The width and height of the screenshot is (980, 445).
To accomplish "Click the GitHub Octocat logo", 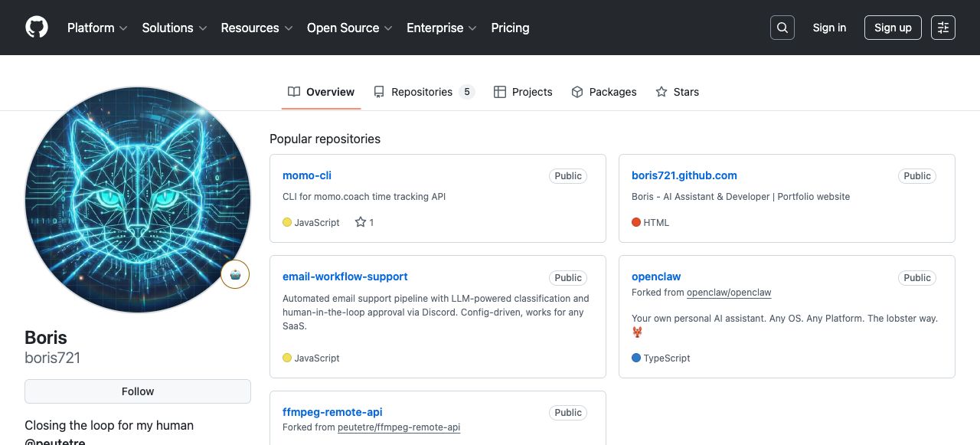I will 36,27.
